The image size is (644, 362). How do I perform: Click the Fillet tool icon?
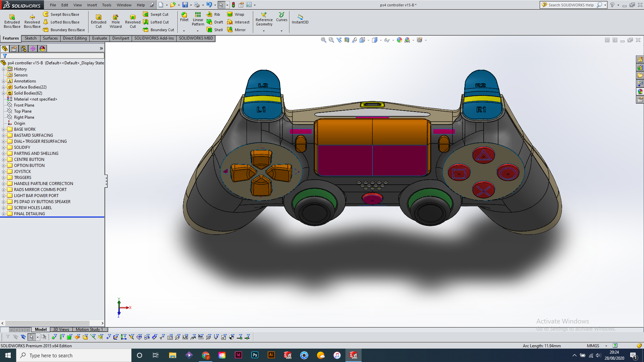pos(184,15)
